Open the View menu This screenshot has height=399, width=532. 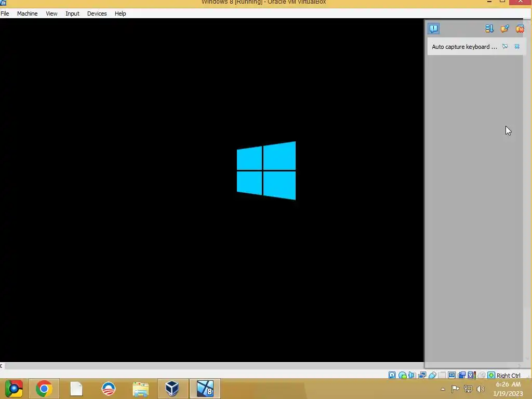51,14
